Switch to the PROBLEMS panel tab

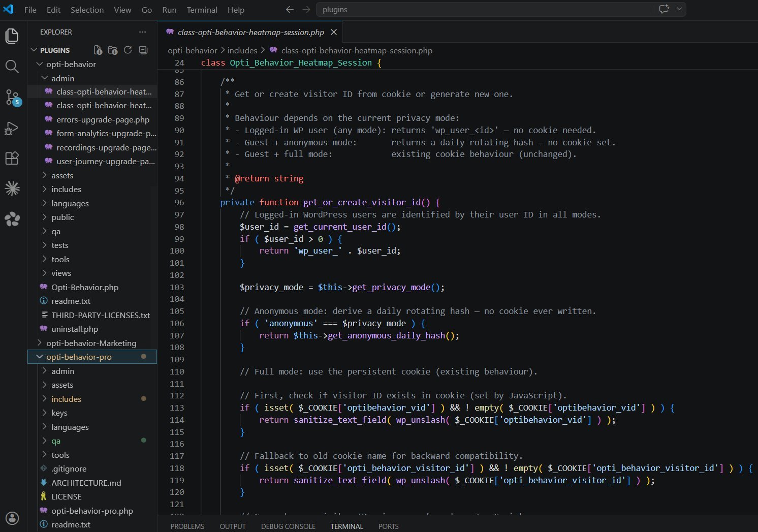[187, 526]
